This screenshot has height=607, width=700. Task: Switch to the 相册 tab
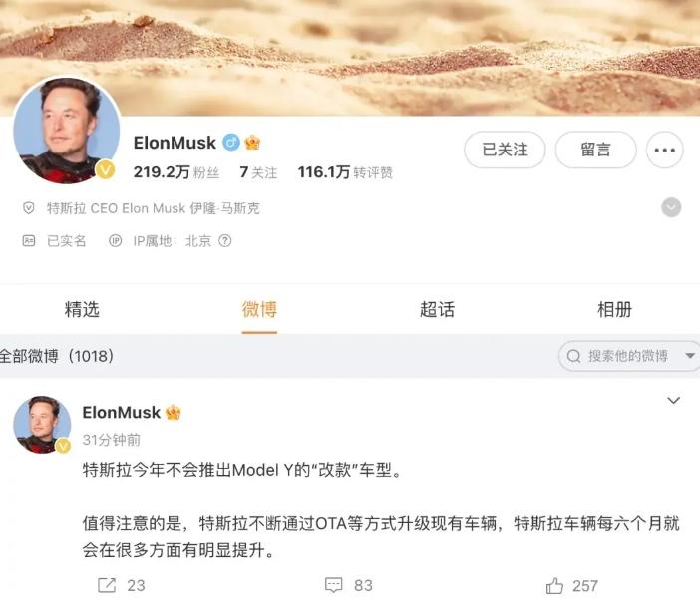614,309
